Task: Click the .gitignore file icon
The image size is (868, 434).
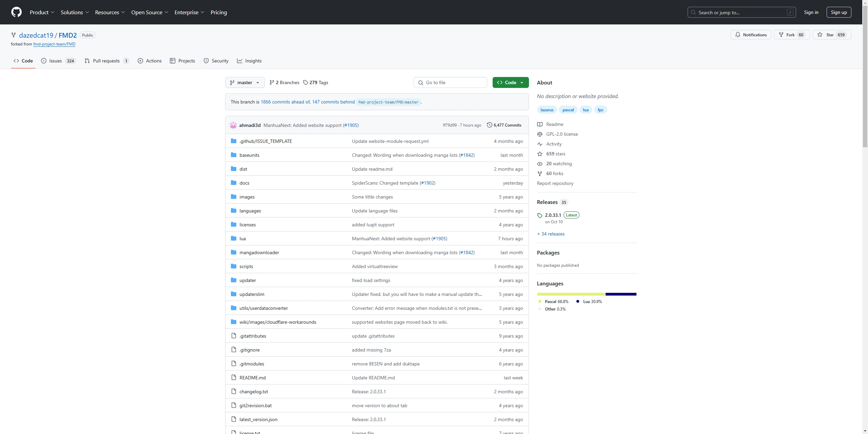Action: point(234,350)
